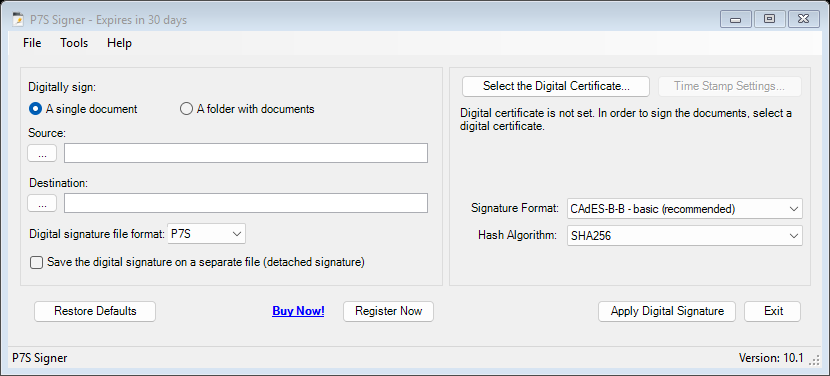Viewport: 830px width, 376px height.
Task: Click the 'Digital certificate is not set' message
Action: (626, 120)
